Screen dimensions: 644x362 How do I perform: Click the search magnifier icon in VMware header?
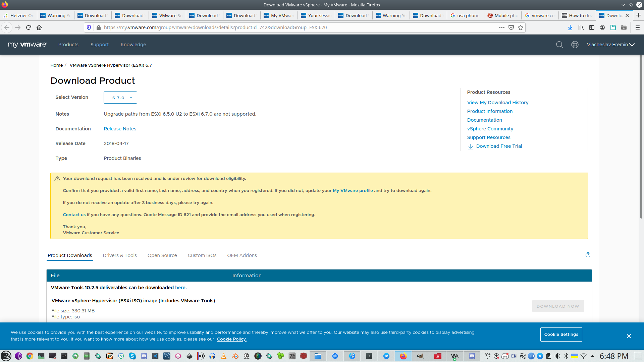click(559, 45)
